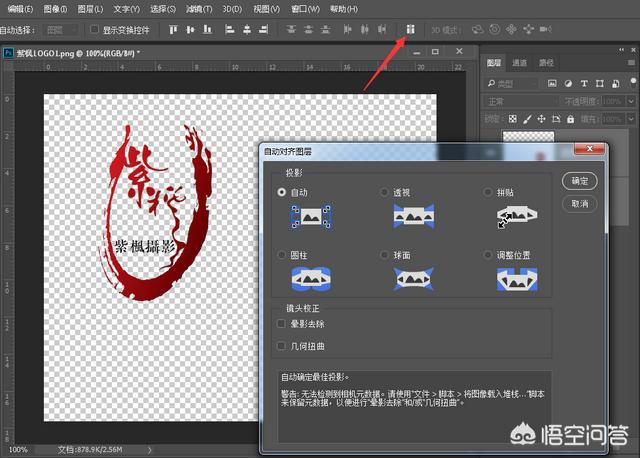Enable the 几何扭曲 checkbox
The image size is (640, 458).
(x=281, y=345)
